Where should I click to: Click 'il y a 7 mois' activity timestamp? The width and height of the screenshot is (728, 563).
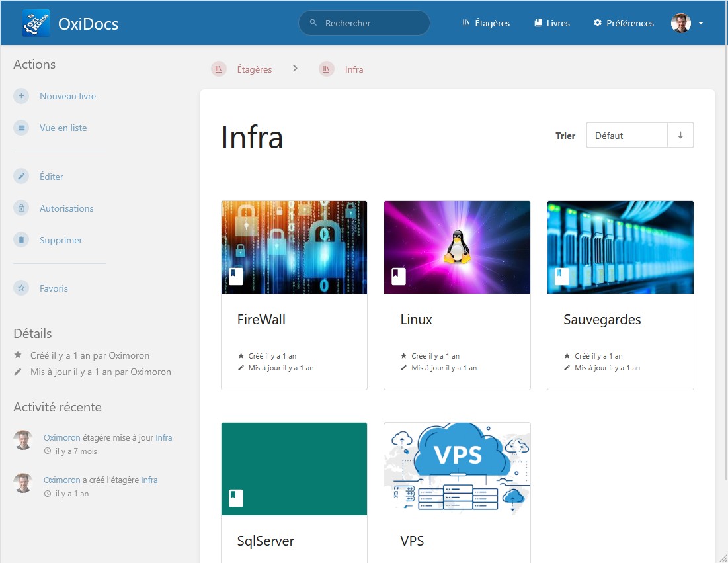(76, 451)
